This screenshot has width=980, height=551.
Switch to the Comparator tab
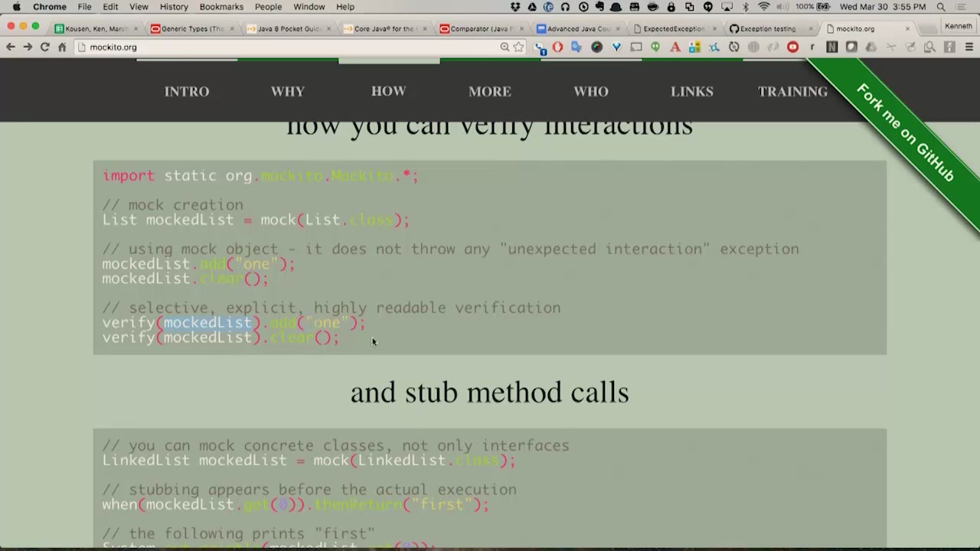coord(481,29)
